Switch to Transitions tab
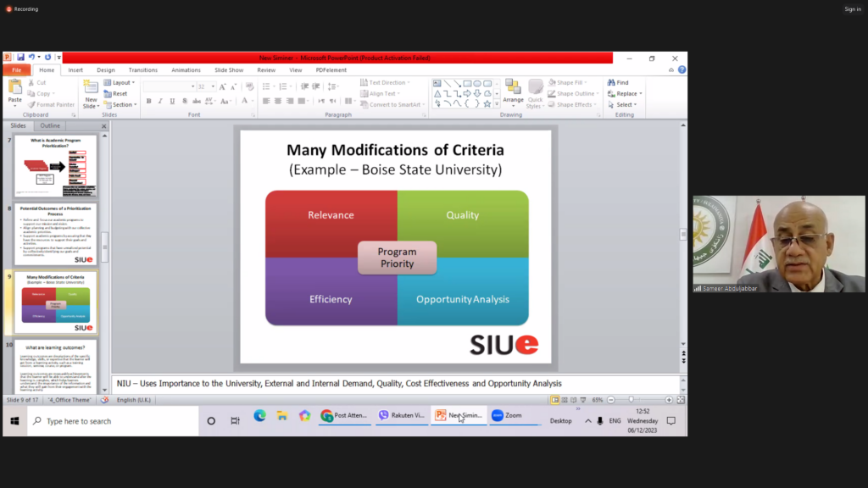The image size is (868, 488). (142, 70)
